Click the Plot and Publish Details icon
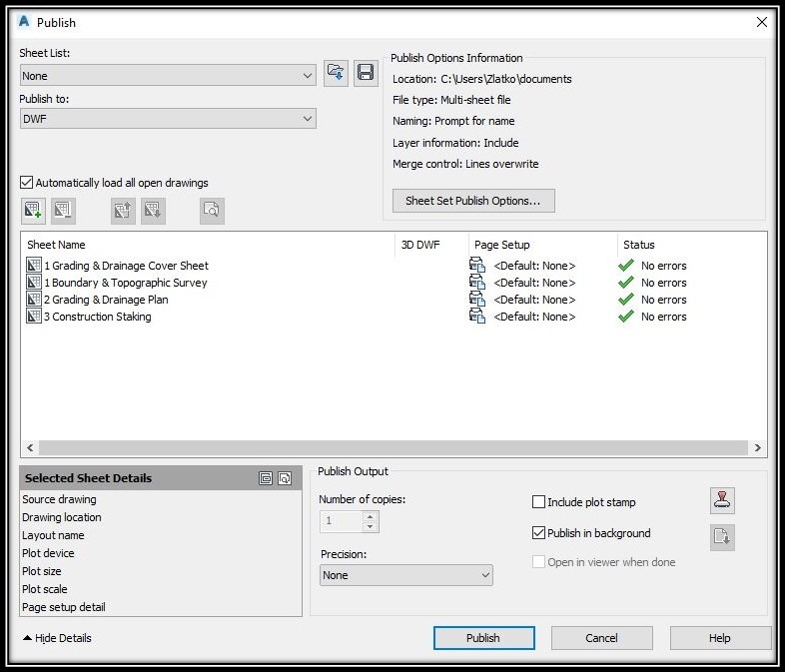Screen dimensions: 785x672 coord(722,537)
